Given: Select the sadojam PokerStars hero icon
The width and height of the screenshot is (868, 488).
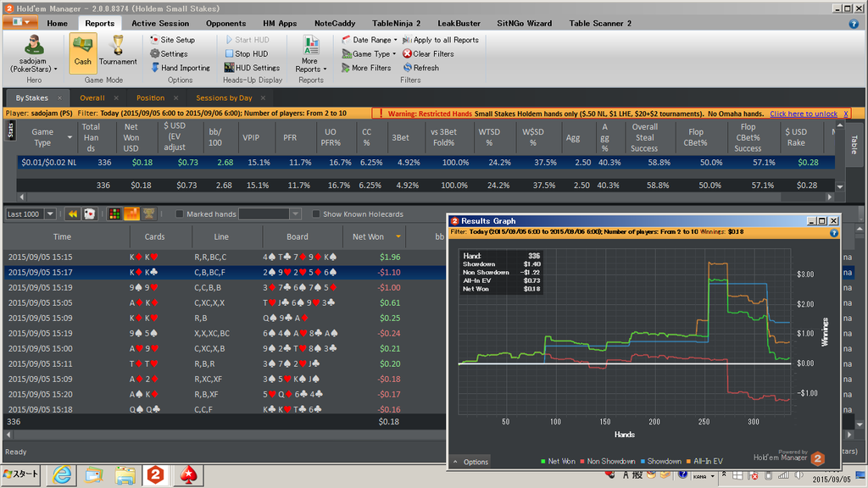Looking at the screenshot, I should [x=33, y=53].
